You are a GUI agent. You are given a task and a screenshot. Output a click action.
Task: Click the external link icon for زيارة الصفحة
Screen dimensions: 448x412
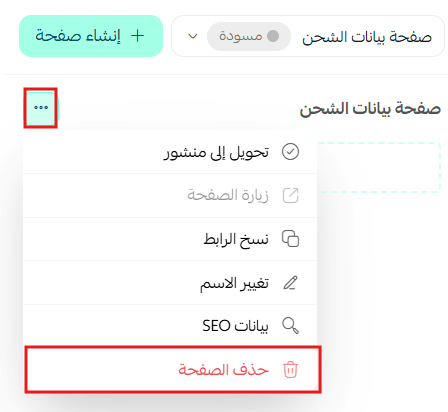pos(290,195)
